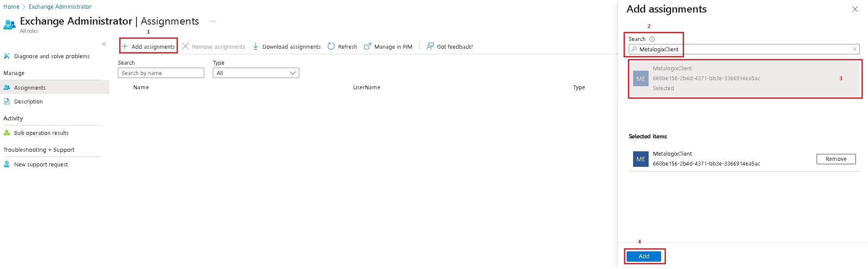Open the Type dropdown showing All
This screenshot has width=868, height=269.
pyautogui.click(x=256, y=73)
